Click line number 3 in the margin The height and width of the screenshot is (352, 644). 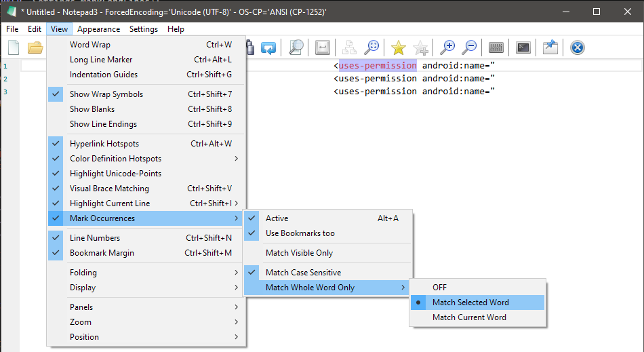(x=5, y=92)
